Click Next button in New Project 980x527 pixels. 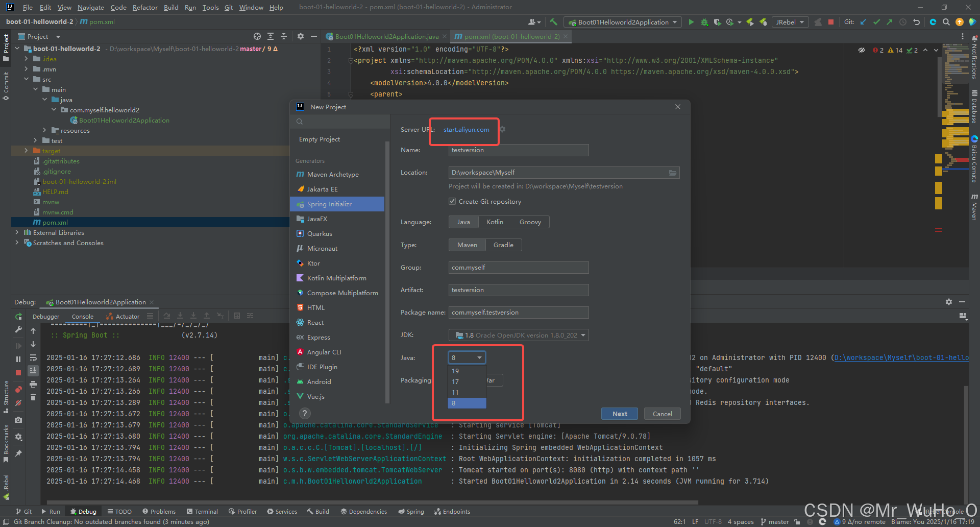coord(620,414)
